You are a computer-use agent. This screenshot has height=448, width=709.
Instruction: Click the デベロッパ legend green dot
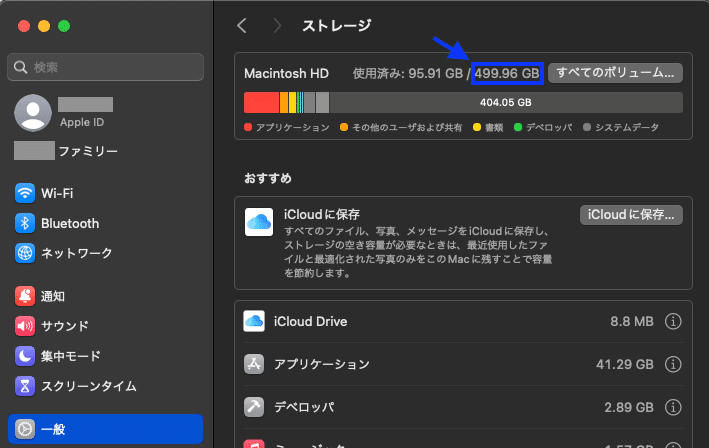coord(518,127)
